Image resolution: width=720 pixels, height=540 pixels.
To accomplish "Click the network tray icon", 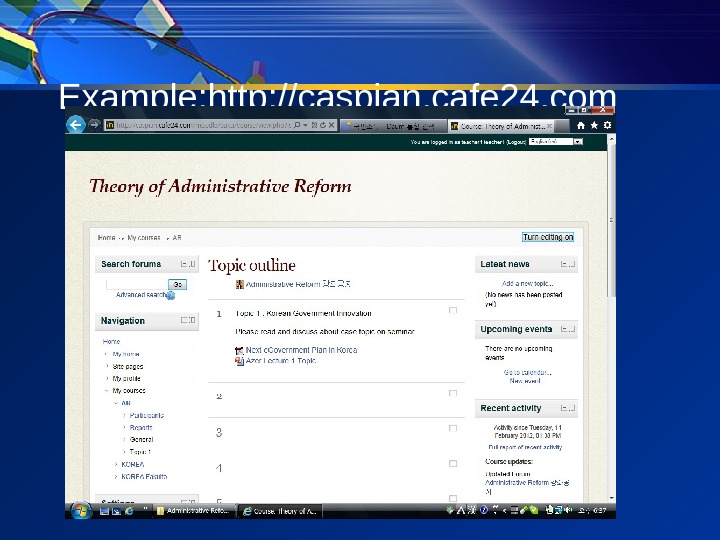I will point(558,510).
